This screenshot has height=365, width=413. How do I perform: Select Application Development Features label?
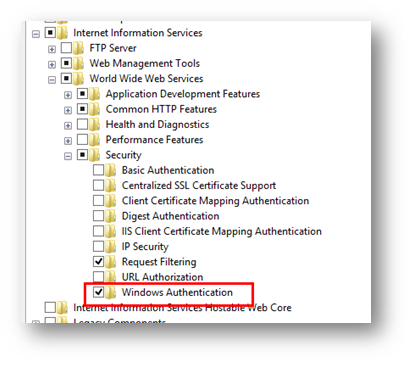[x=183, y=94]
